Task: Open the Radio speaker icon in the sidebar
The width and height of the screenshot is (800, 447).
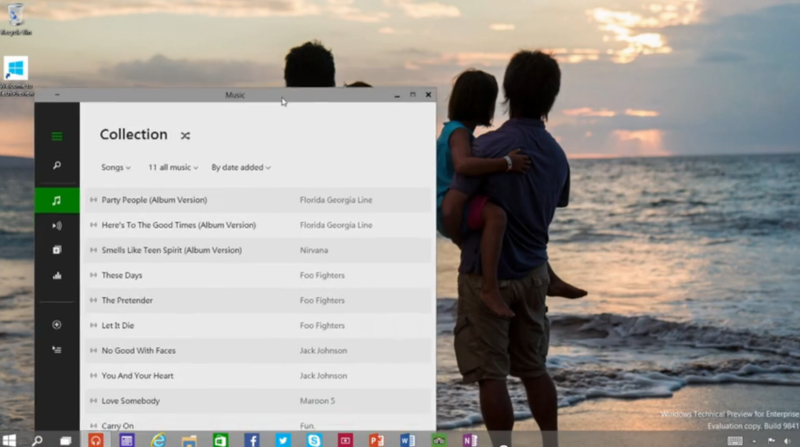Action: click(57, 226)
